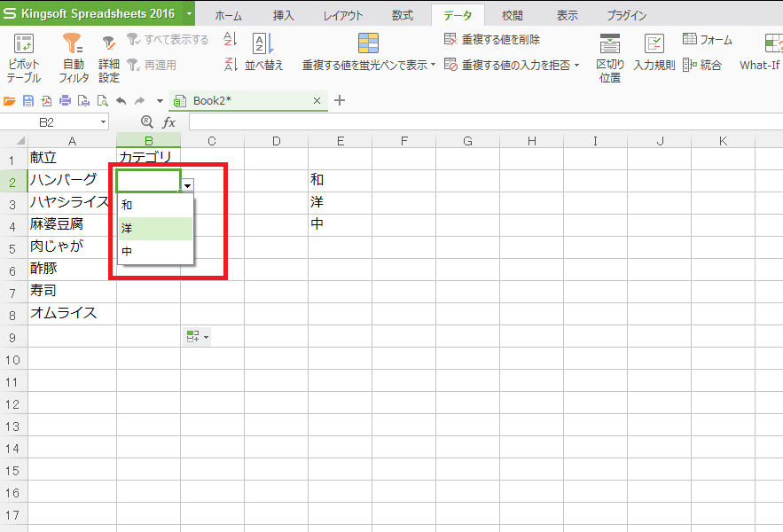The height and width of the screenshot is (532, 783).
Task: Export to PDF with the PDF icon
Action: [x=46, y=101]
